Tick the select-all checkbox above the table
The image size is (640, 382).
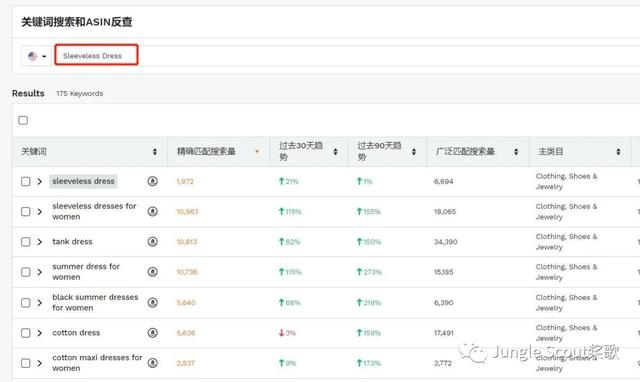pos(23,120)
